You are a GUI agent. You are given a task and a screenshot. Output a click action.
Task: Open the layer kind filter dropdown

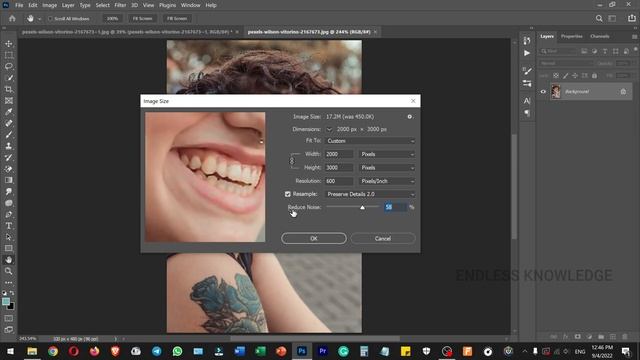coord(558,51)
